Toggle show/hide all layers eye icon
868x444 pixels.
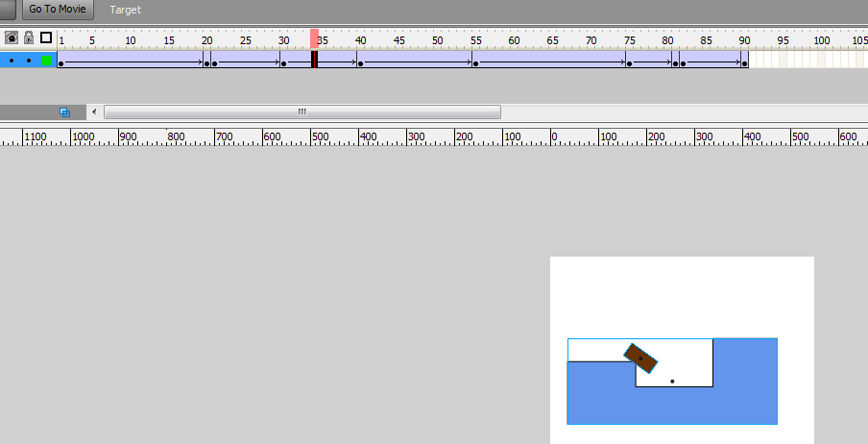point(12,37)
